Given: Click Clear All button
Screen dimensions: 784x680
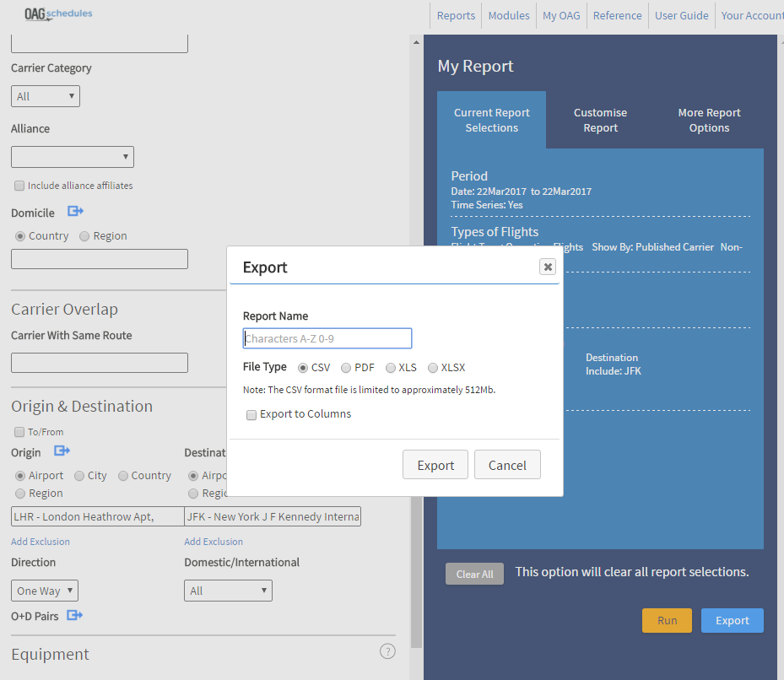Looking at the screenshot, I should [474, 574].
